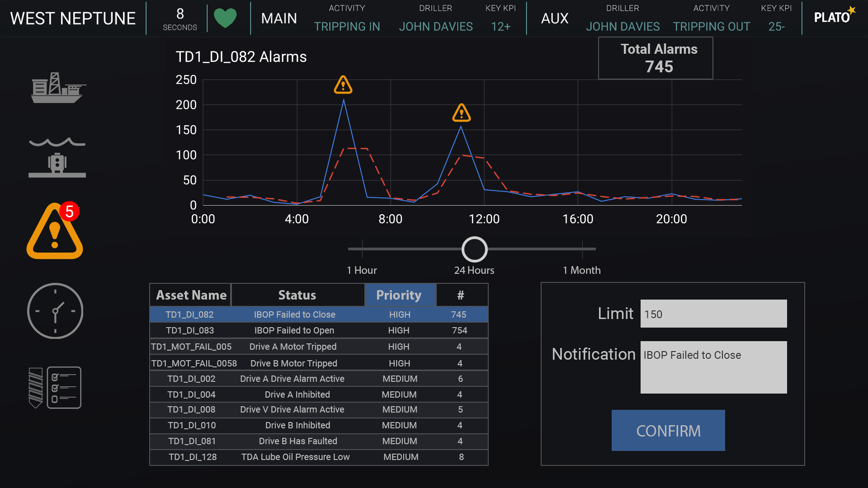868x488 pixels.
Task: Click the Total Alarms 745 box
Action: tap(656, 58)
